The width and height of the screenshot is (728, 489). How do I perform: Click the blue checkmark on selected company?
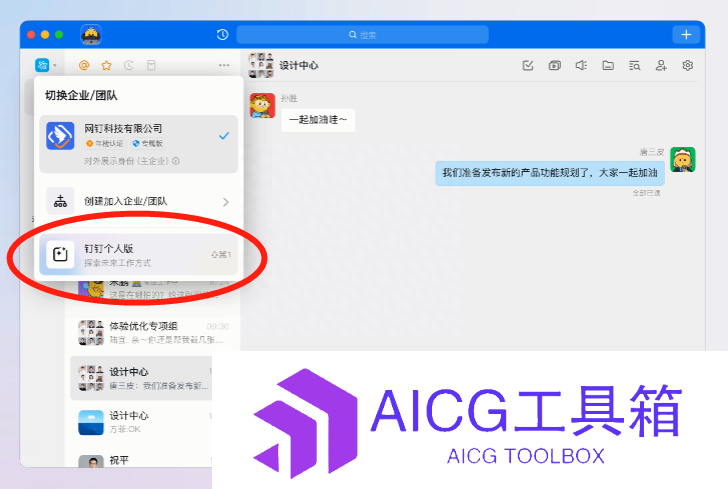click(224, 136)
